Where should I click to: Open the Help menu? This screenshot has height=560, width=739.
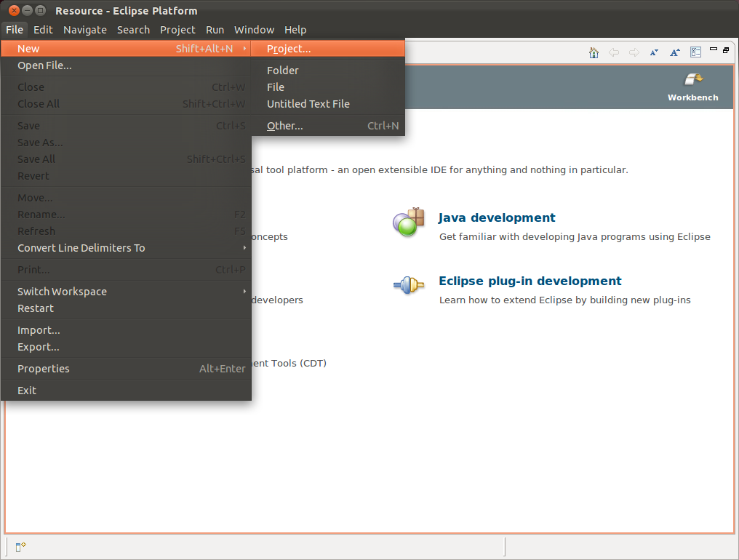coord(295,30)
